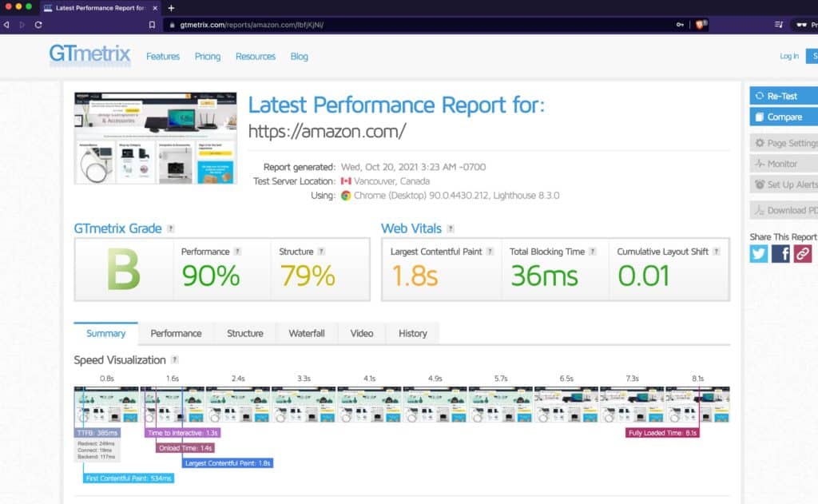Share the report on Facebook
The height and width of the screenshot is (504, 818).
tap(780, 253)
